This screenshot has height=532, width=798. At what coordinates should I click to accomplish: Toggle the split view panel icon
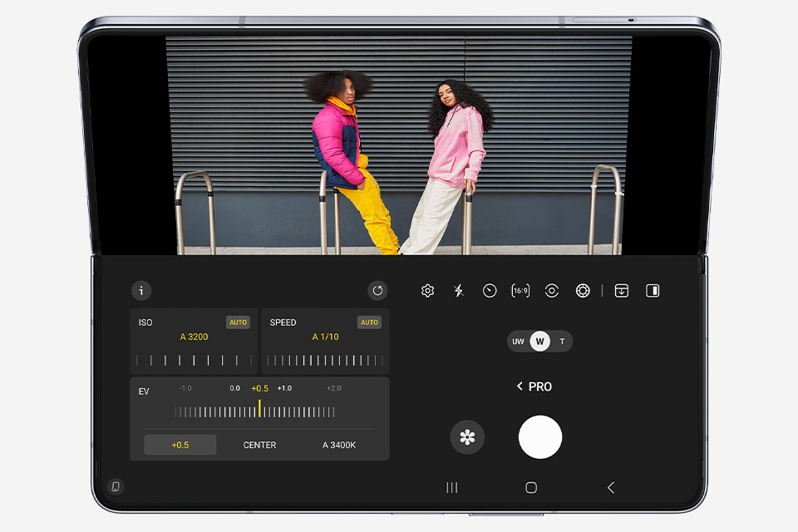(x=653, y=291)
